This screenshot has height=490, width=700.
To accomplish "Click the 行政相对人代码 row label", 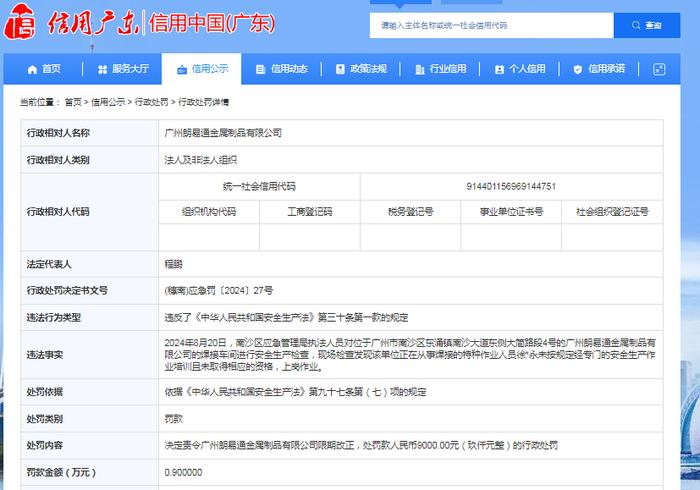I will (58, 212).
